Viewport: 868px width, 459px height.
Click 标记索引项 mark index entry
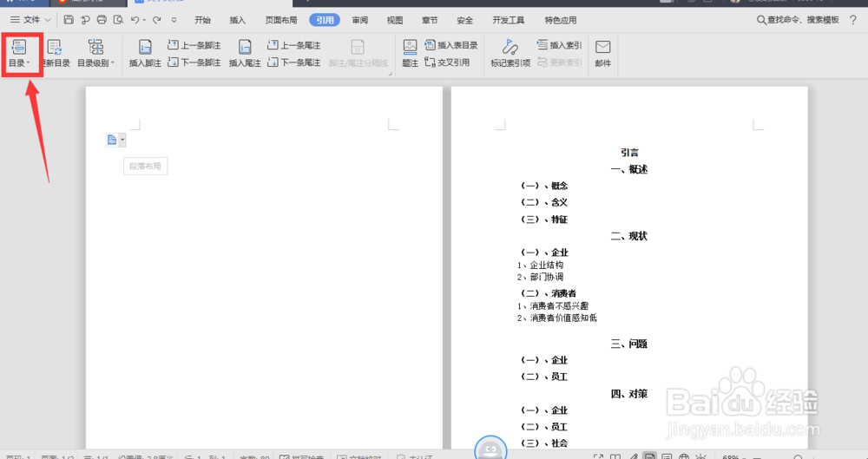coord(510,54)
